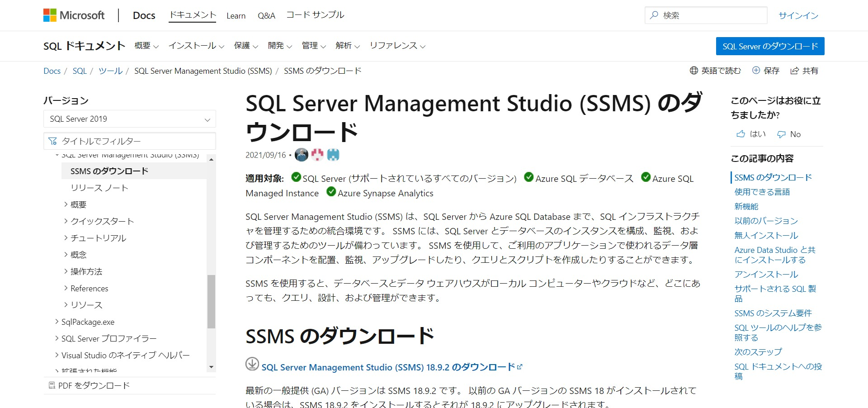Click the Microsoft logo
The width and height of the screenshot is (868, 408).
tap(74, 15)
